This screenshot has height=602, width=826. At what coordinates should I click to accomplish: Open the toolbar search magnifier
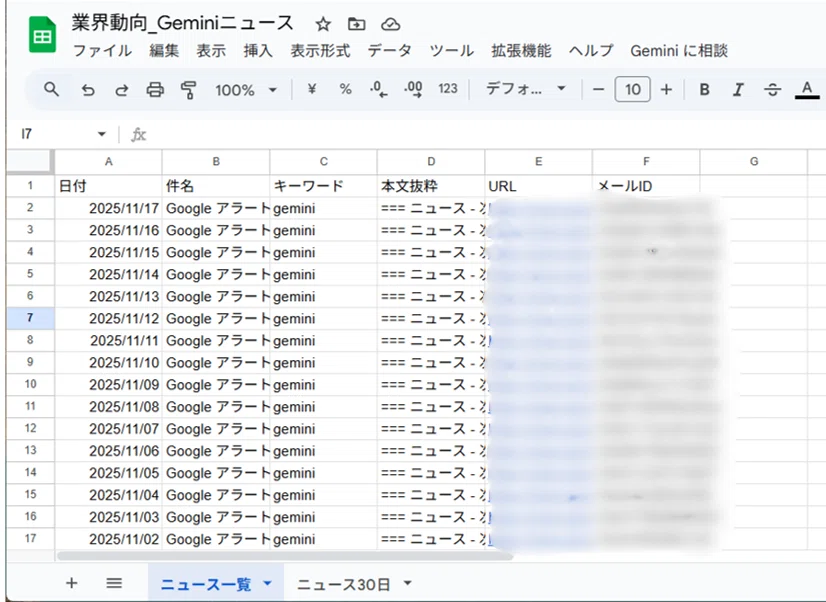[51, 89]
